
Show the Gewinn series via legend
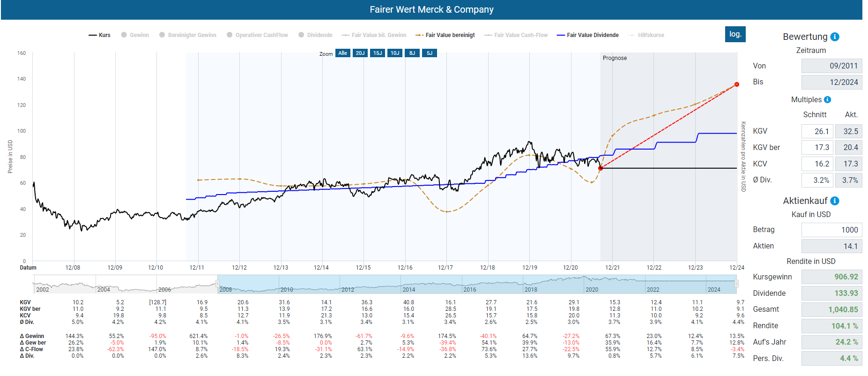135,35
